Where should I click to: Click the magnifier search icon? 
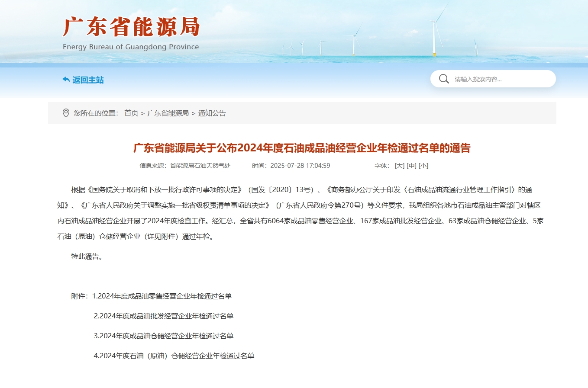(x=444, y=79)
